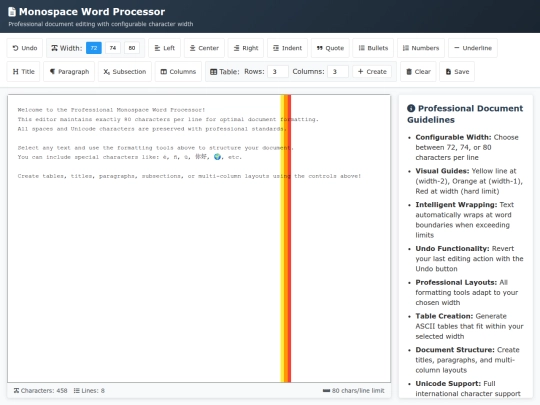Click the '80 chars/line limit' status text
This screenshot has width=540, height=405.
tap(358, 391)
